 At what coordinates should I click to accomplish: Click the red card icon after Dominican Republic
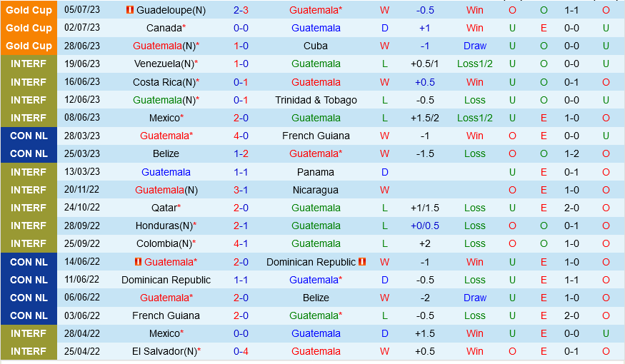tap(362, 262)
